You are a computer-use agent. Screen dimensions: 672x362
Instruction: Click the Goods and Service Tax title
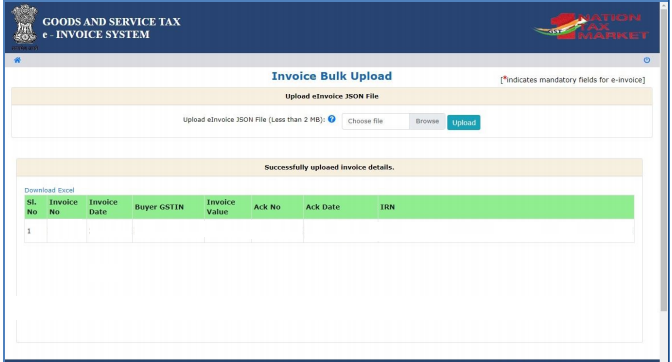coord(111,22)
